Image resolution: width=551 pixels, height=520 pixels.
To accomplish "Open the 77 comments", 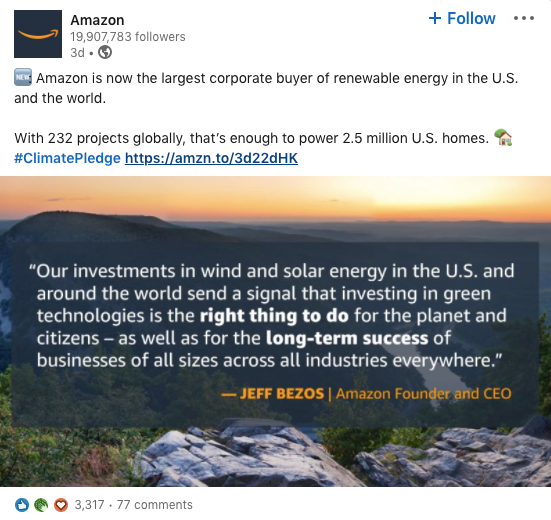I will [x=155, y=505].
